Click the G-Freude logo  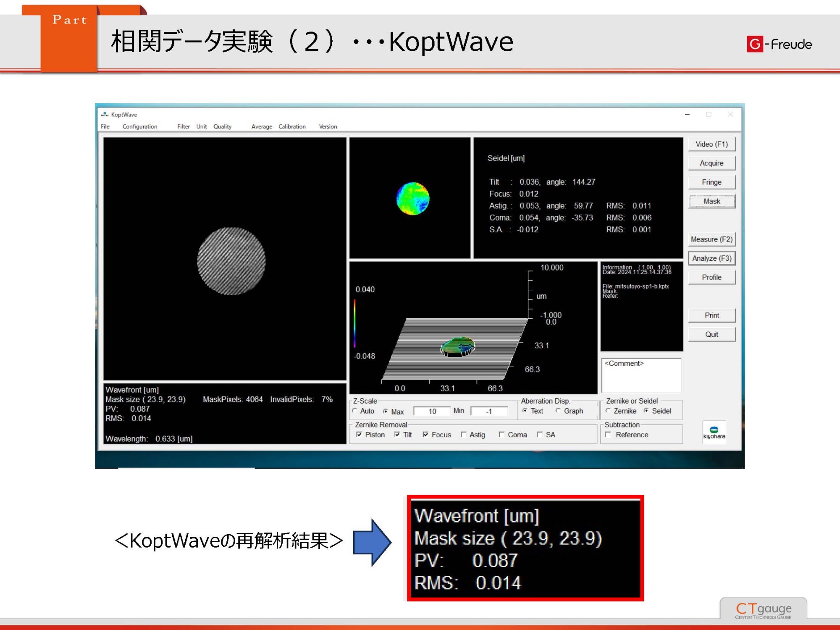(x=779, y=44)
